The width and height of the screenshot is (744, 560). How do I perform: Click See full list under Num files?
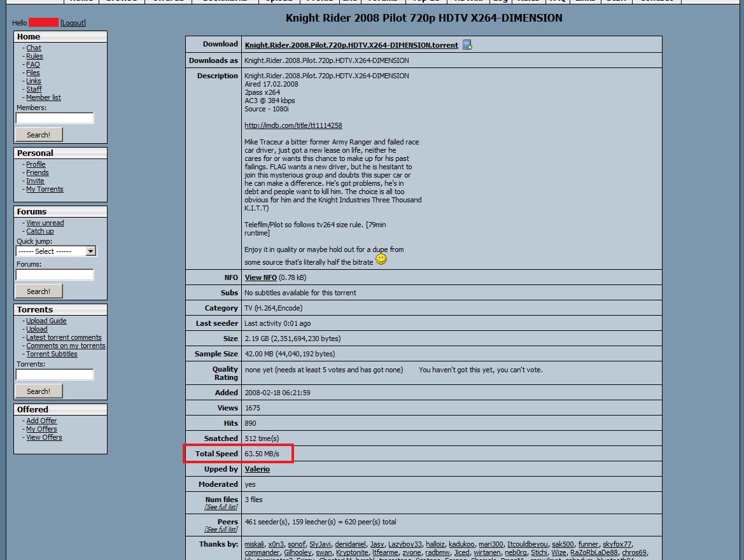(x=221, y=507)
